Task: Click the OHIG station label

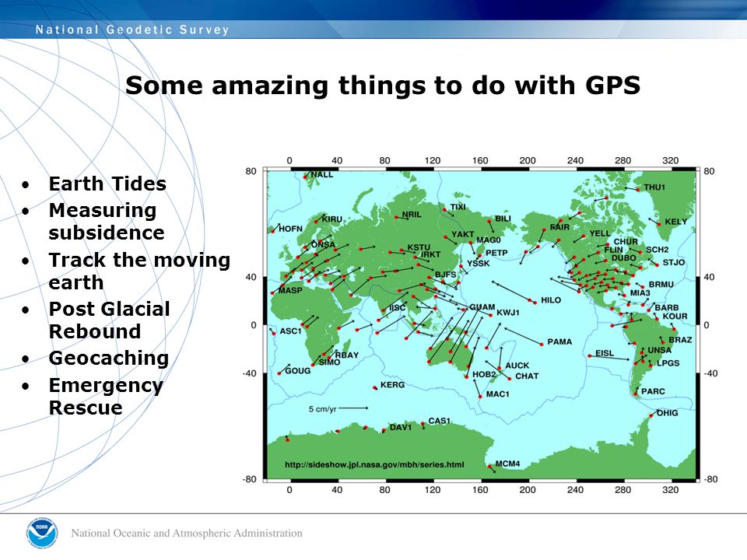Action: tap(667, 413)
